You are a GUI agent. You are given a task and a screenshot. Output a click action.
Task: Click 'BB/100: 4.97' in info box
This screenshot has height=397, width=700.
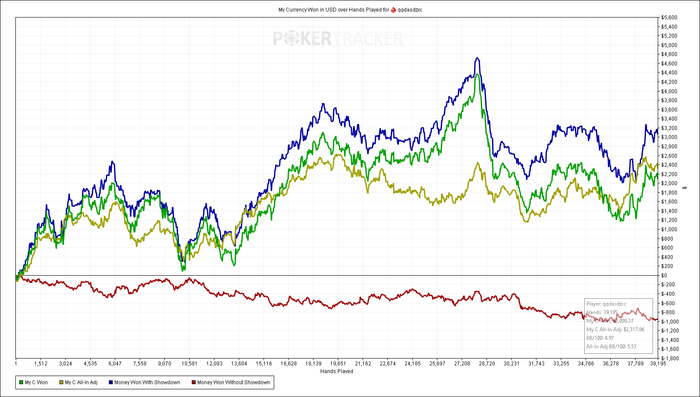(601, 338)
